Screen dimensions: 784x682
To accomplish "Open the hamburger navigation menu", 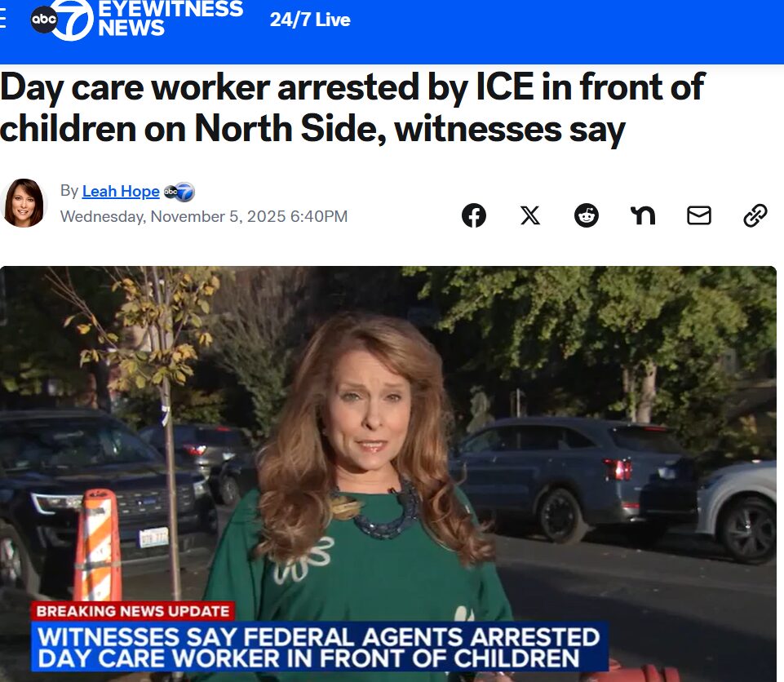I will (x=2, y=19).
